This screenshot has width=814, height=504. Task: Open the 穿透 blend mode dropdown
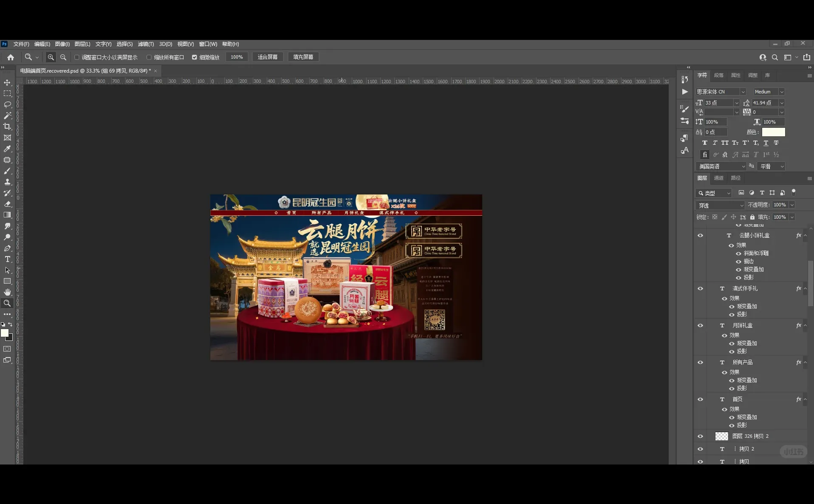tap(720, 205)
